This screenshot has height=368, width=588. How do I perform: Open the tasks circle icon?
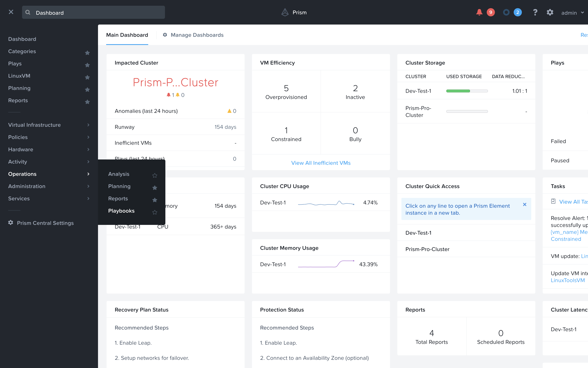tap(506, 12)
